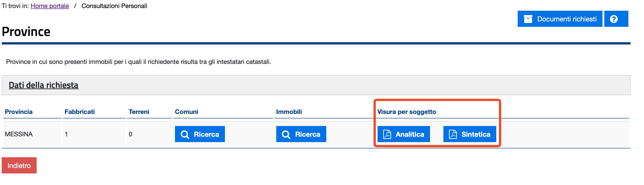Click the PDF icon on Sintetica button
Image resolution: width=644 pixels, height=185 pixels.
pos(453,134)
